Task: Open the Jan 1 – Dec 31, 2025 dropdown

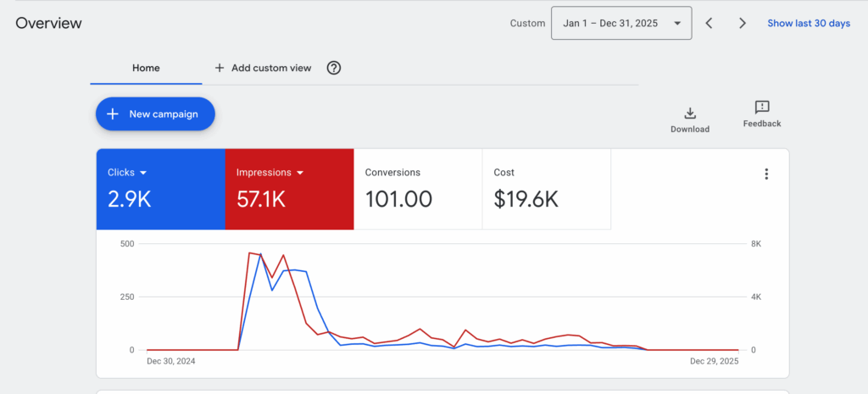Action: (x=620, y=23)
